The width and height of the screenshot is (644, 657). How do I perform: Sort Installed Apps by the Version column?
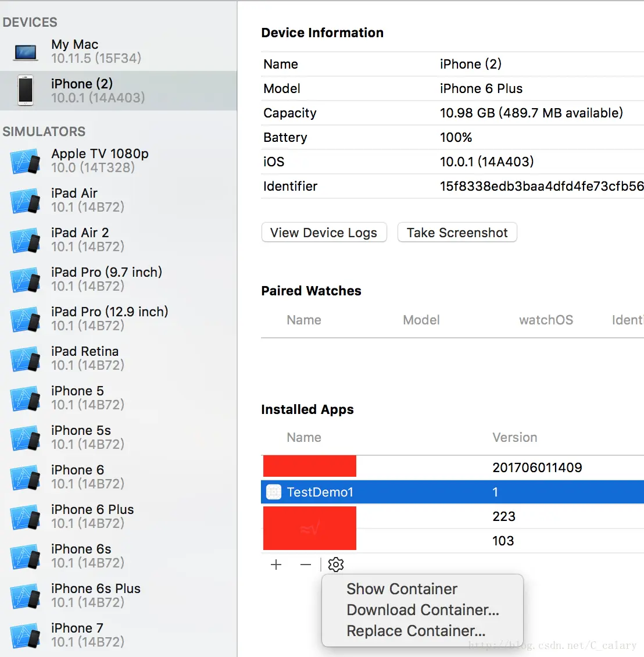pyautogui.click(x=514, y=437)
